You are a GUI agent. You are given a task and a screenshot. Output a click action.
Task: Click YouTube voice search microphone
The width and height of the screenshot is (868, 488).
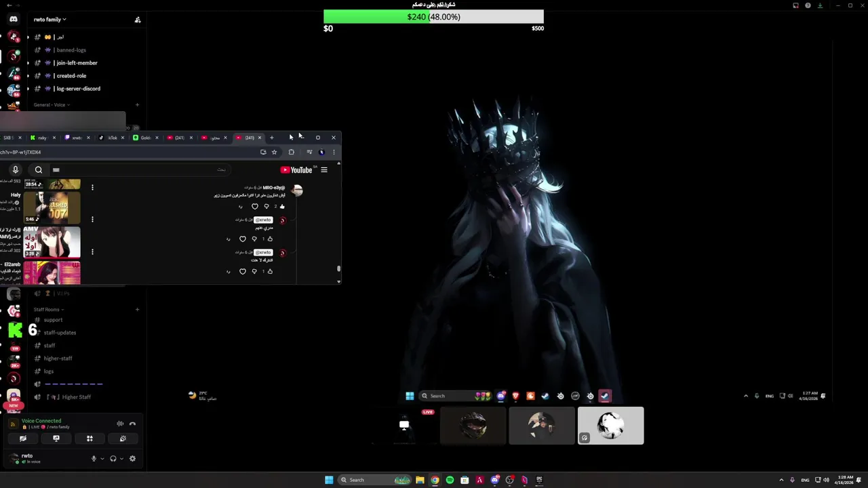pyautogui.click(x=16, y=170)
